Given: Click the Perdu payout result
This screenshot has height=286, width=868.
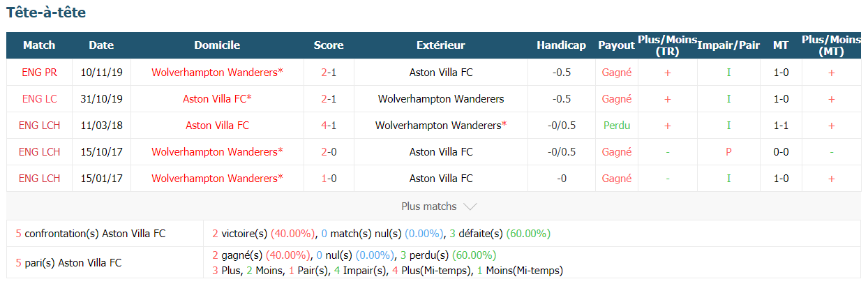Looking at the screenshot, I should (617, 126).
